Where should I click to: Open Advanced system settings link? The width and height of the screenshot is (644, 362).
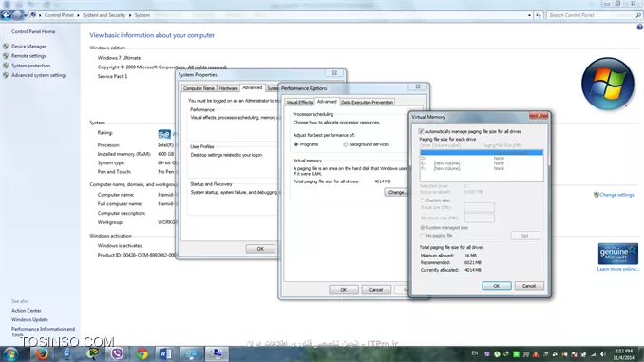pyautogui.click(x=39, y=75)
